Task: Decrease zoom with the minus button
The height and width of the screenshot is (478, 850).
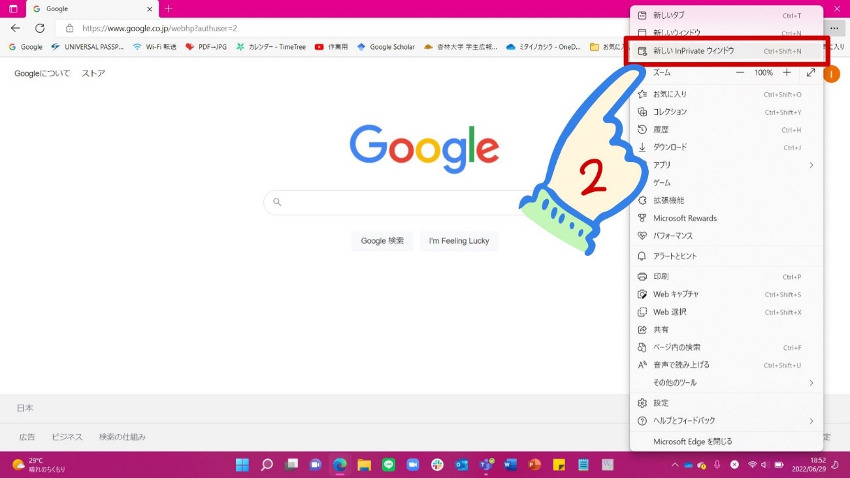Action: (739, 73)
